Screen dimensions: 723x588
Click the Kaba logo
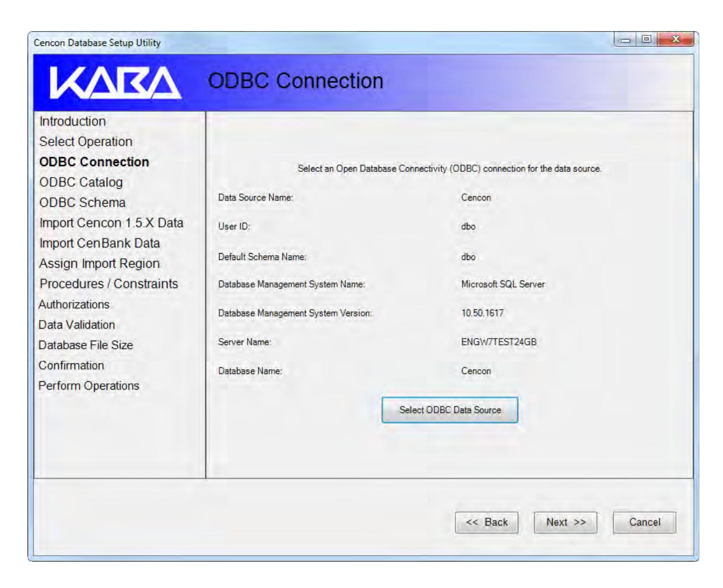click(x=116, y=83)
